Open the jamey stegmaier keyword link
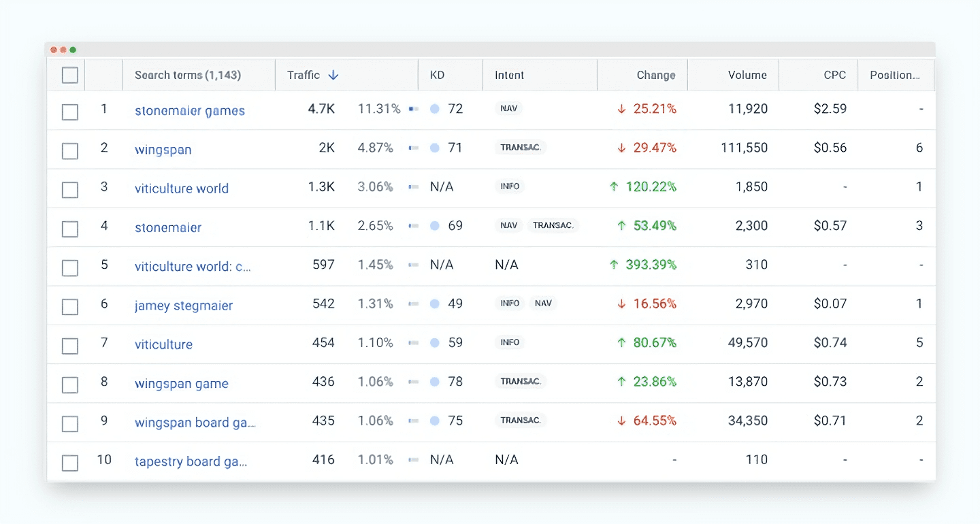This screenshot has width=980, height=524. click(184, 306)
